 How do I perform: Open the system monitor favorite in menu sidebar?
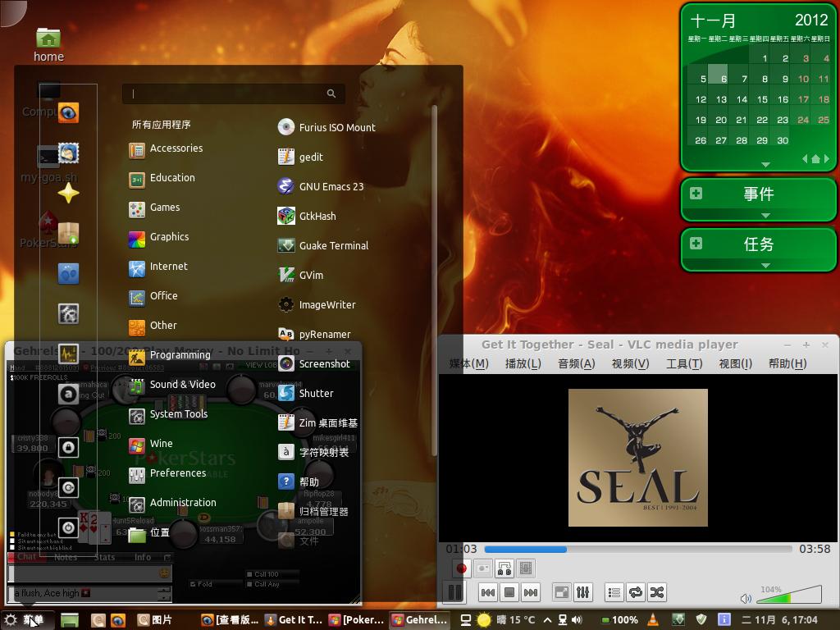(69, 354)
